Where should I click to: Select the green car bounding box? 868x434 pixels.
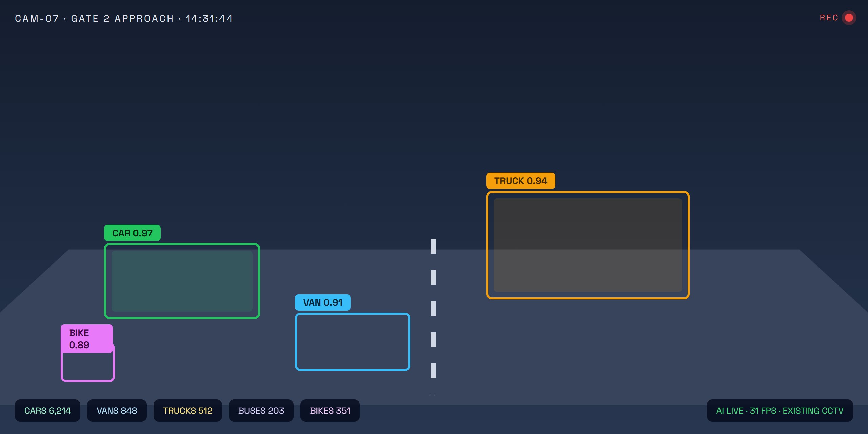coord(182,281)
